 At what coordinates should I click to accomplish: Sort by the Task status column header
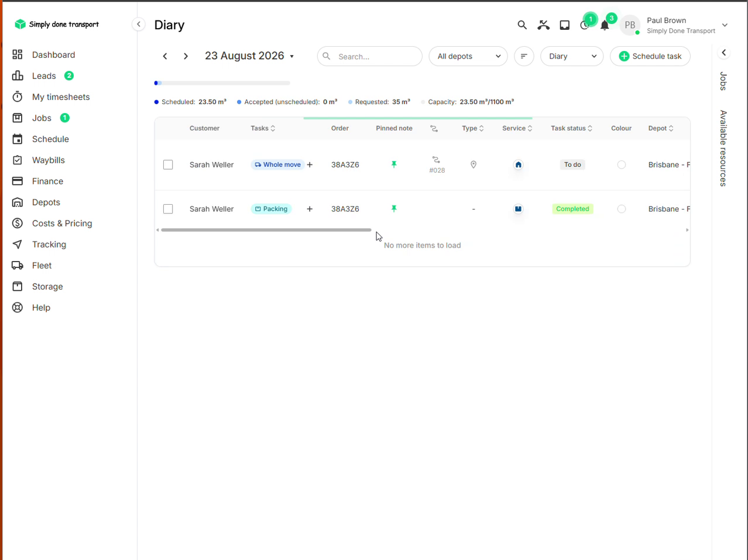(571, 128)
